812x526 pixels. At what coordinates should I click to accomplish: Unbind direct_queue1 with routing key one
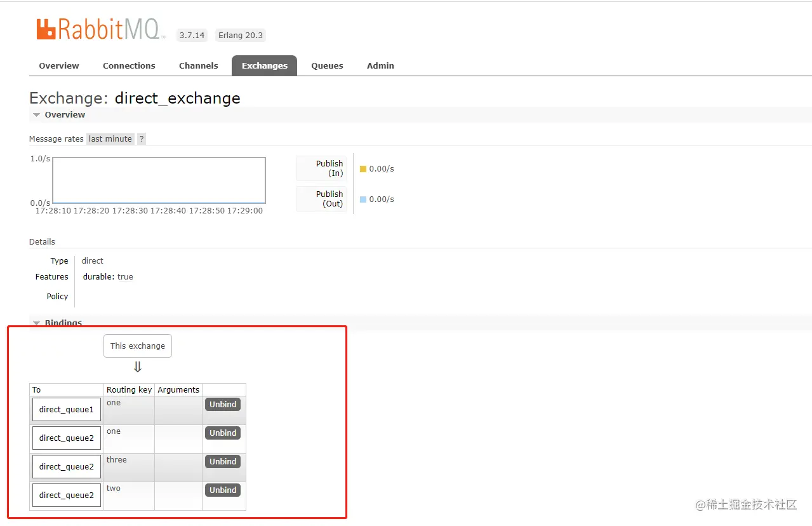pyautogui.click(x=223, y=405)
